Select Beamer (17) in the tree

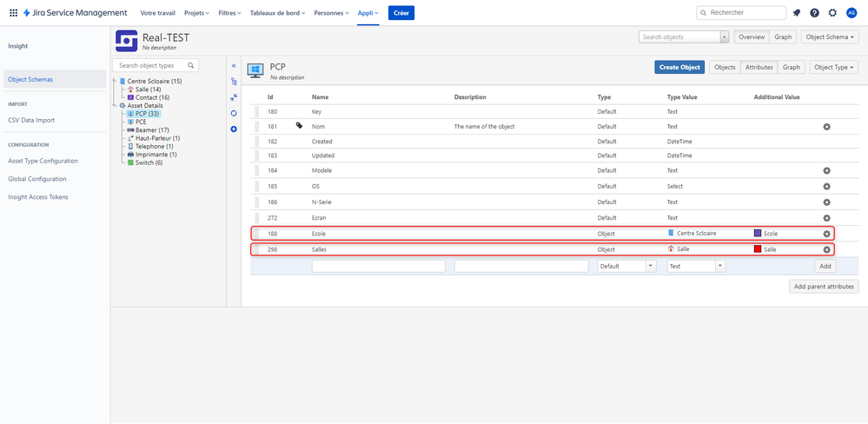click(152, 130)
